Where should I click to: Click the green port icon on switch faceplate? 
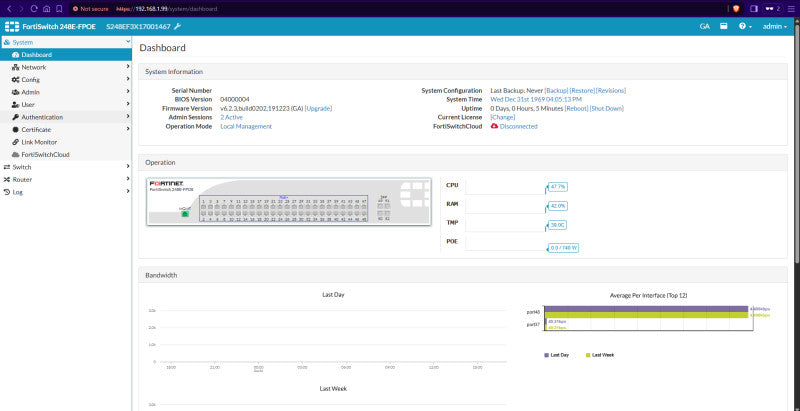(x=185, y=214)
